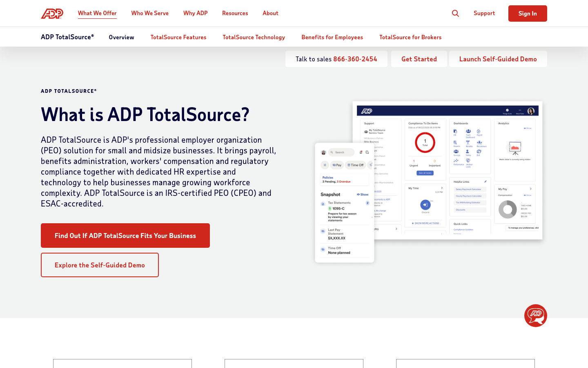The height and width of the screenshot is (368, 588).
Task: Open Benefits for Employees tab
Action: [x=332, y=37]
